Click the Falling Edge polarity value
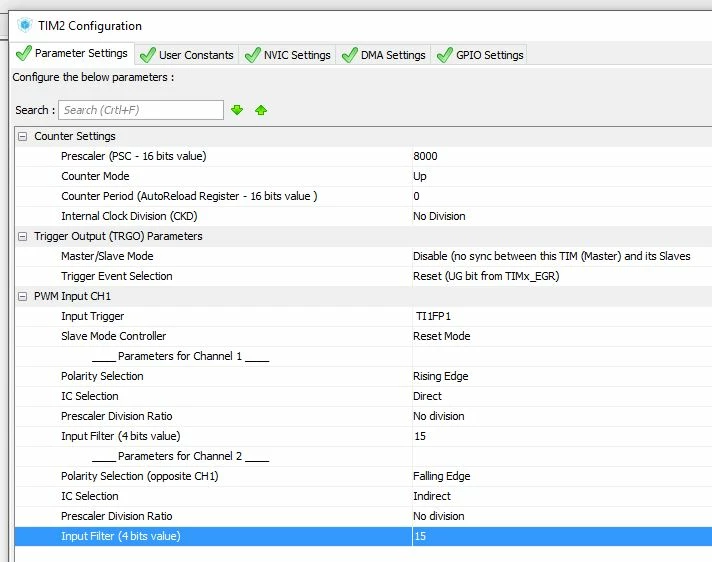 point(441,476)
